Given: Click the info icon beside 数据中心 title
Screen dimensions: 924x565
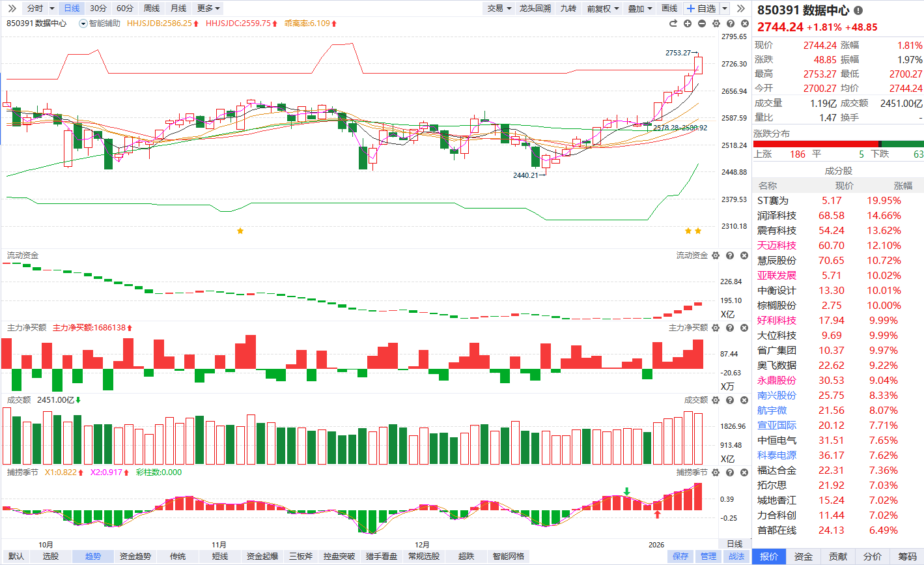Looking at the screenshot, I should [x=858, y=10].
